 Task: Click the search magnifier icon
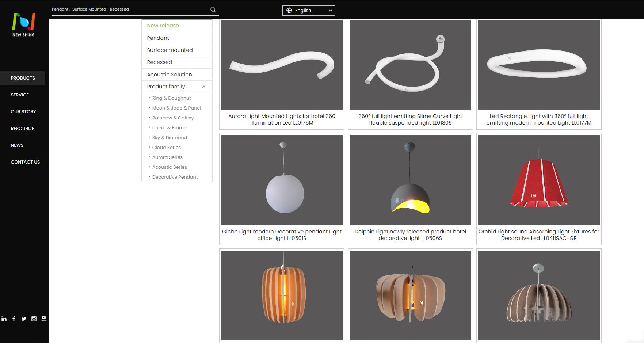[x=213, y=9]
